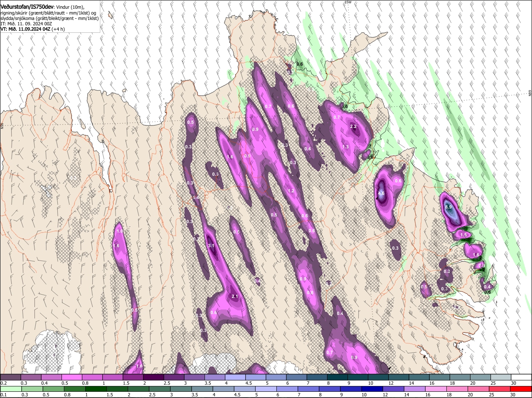Screen dimensions: 532x398
Task: Select snow scale swatch between 2 and 2.5
Action: pyautogui.click(x=153, y=377)
